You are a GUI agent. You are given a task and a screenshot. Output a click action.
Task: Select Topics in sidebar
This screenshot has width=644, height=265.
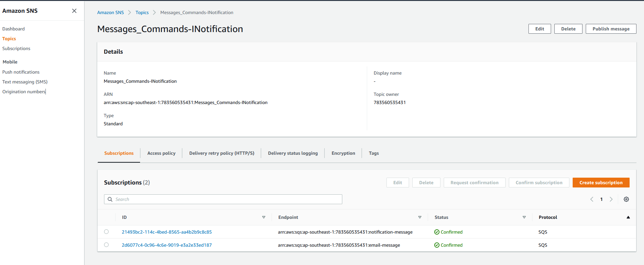point(9,39)
